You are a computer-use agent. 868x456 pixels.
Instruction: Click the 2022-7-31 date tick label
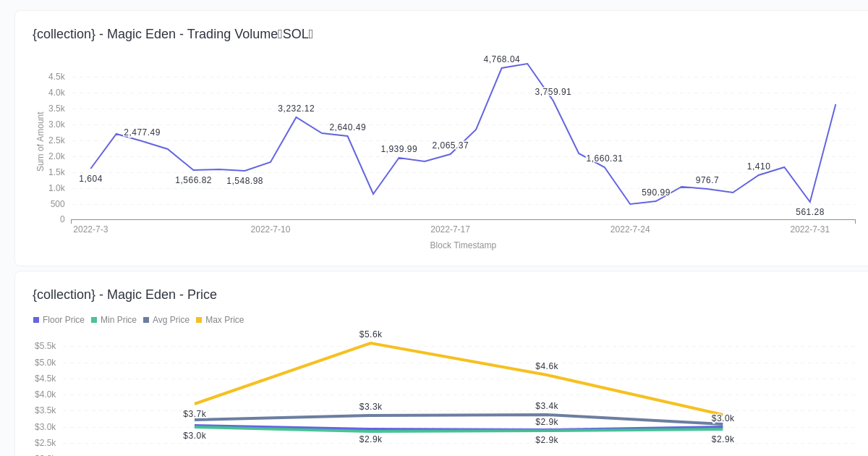coord(810,229)
